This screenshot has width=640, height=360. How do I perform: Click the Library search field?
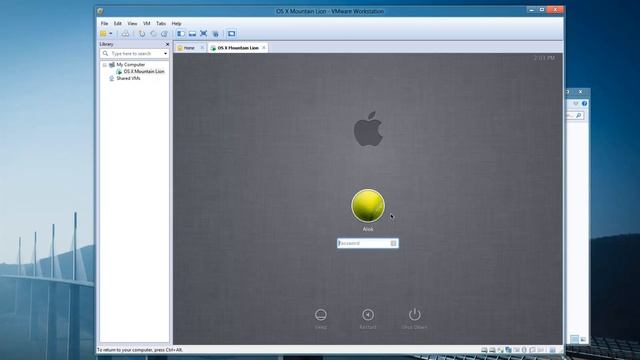pyautogui.click(x=134, y=53)
